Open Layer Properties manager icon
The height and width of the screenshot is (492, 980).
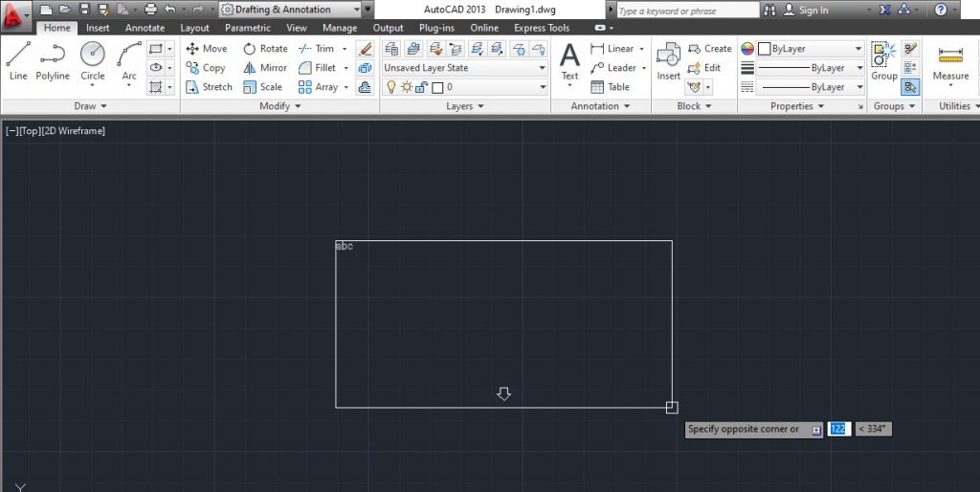[391, 48]
